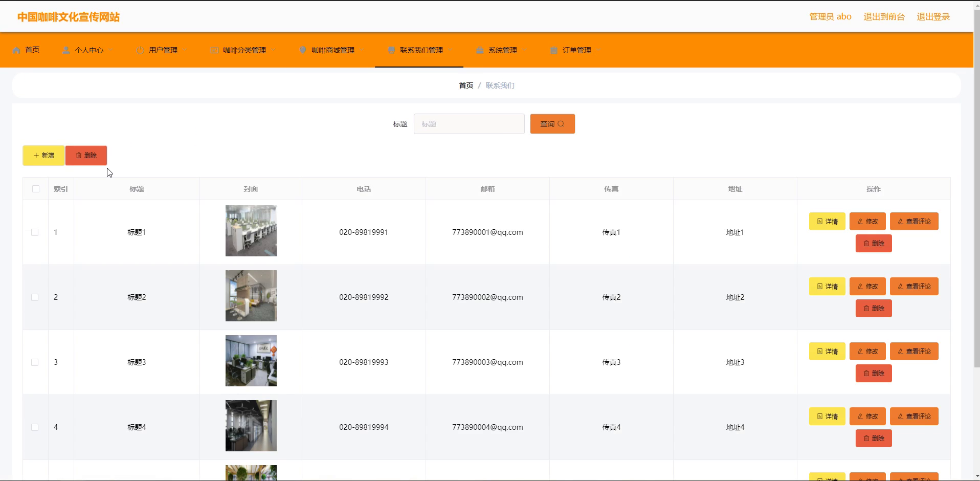
Task: Expand the 咖啡分类管理 menu arrow
Action: (x=274, y=50)
